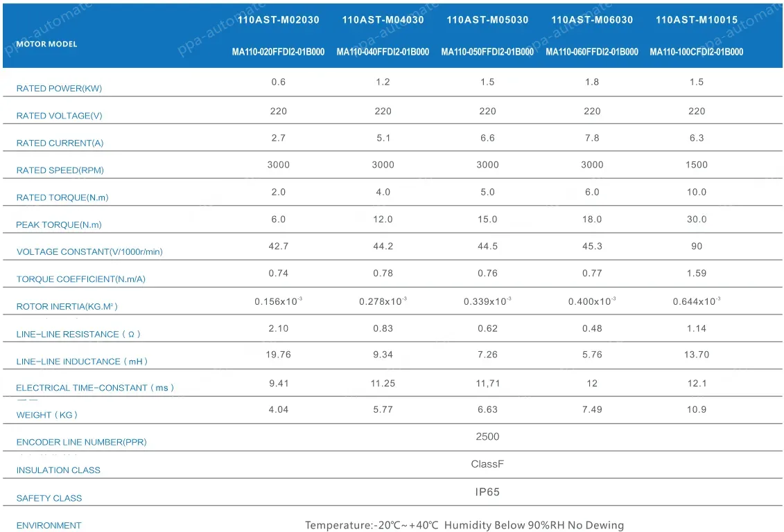Click the MOTOR MODEL header label
The image size is (784, 532).
tap(46, 44)
